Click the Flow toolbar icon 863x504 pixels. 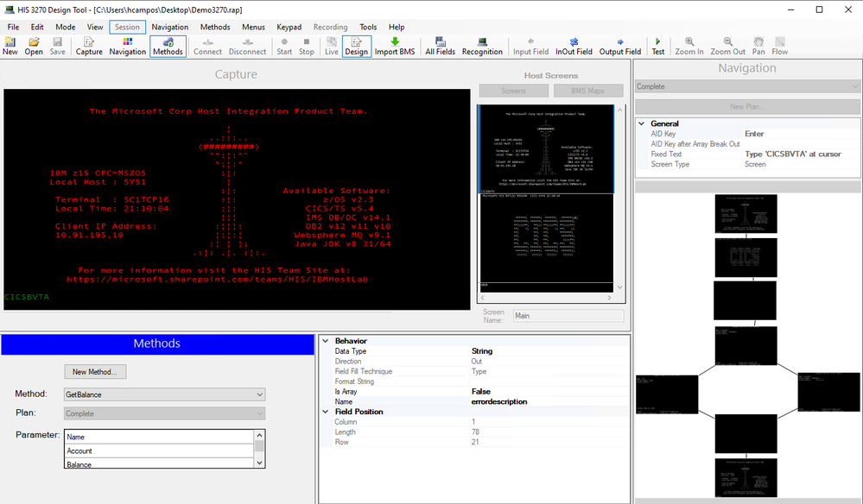780,46
